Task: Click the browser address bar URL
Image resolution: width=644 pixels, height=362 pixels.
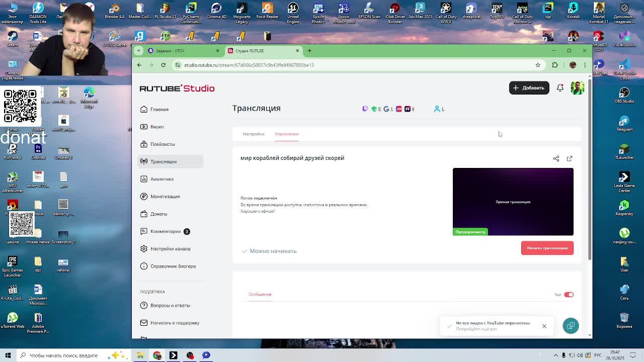Action: tap(249, 65)
